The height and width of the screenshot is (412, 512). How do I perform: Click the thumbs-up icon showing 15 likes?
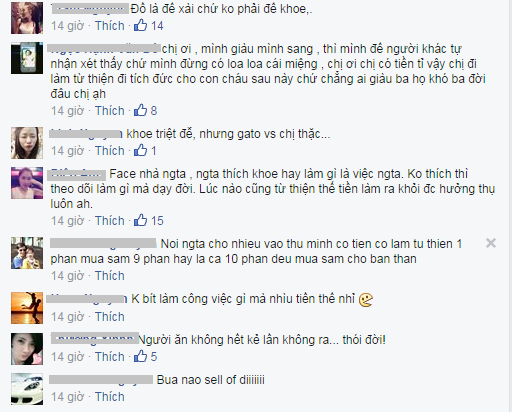point(140,220)
